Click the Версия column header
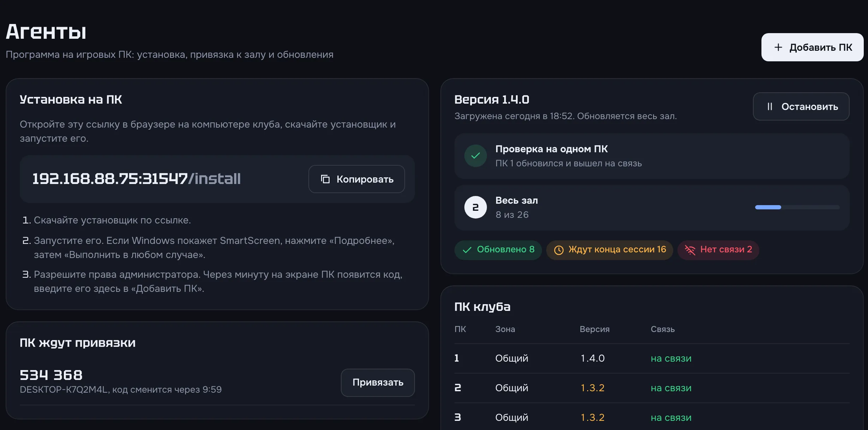The width and height of the screenshot is (868, 430). 595,329
